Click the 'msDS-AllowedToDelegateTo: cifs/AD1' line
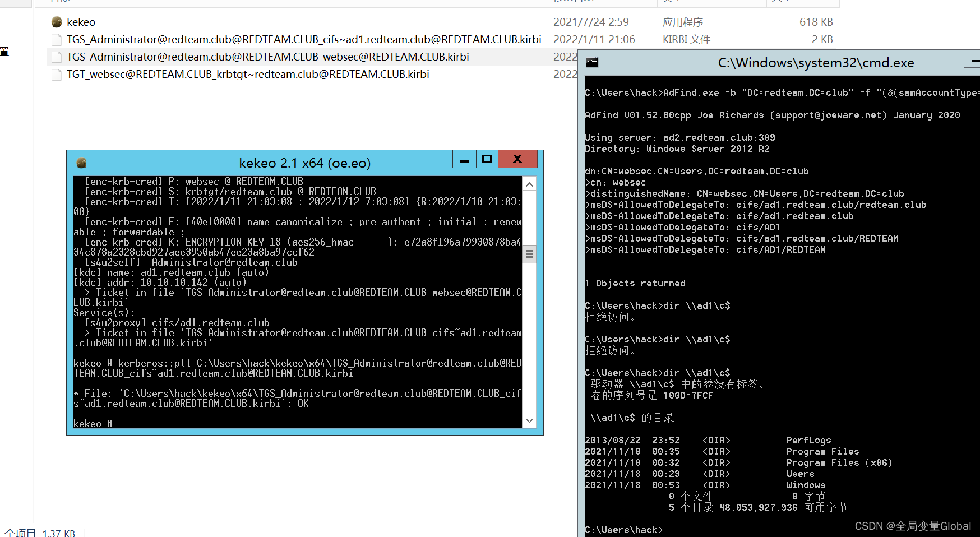980x537 pixels. (683, 227)
